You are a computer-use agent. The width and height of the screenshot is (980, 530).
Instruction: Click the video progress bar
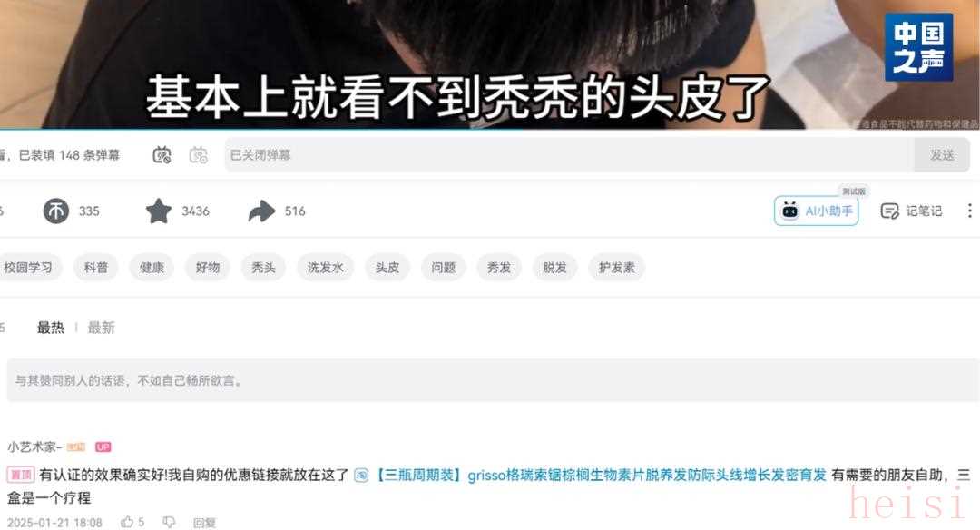point(490,130)
